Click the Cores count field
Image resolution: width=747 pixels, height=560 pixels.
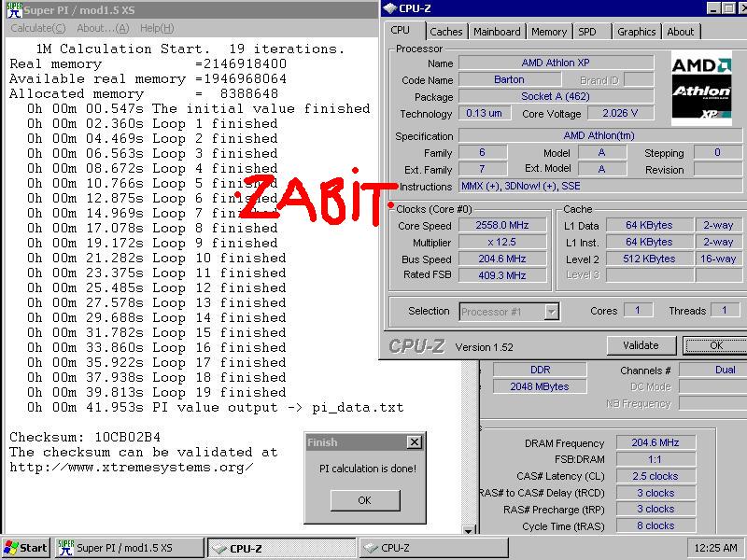638,311
